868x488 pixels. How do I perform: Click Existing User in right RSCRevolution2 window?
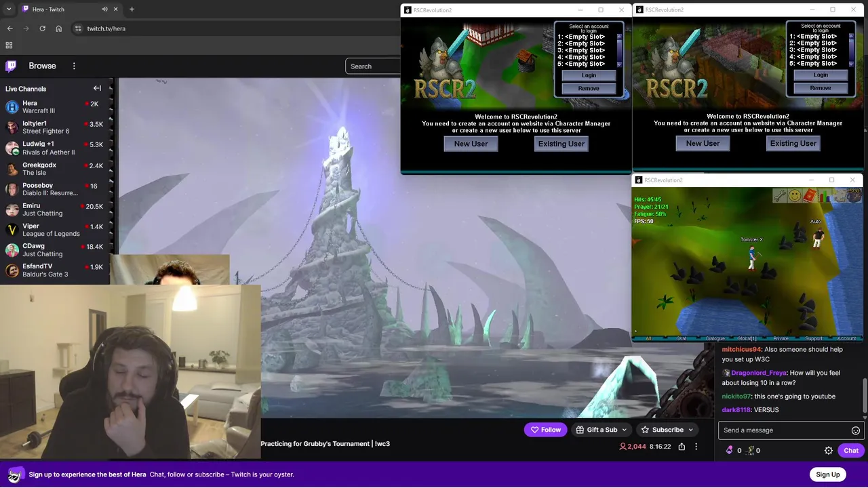click(793, 143)
